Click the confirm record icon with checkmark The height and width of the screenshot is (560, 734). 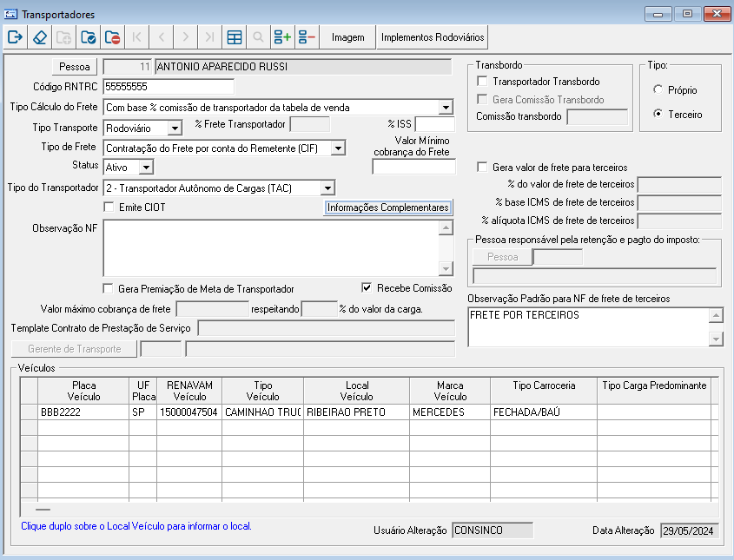tap(87, 36)
